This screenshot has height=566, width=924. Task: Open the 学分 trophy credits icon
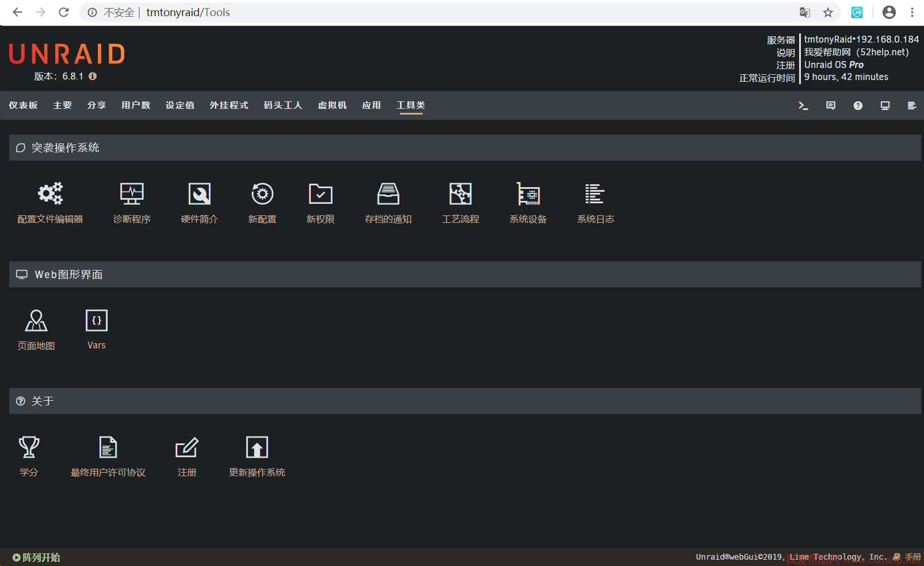click(x=29, y=447)
